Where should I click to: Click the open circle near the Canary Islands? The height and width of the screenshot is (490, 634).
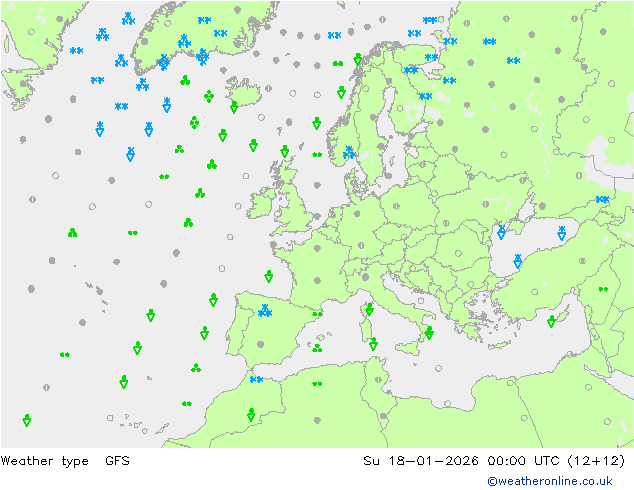pyautogui.click(x=110, y=418)
